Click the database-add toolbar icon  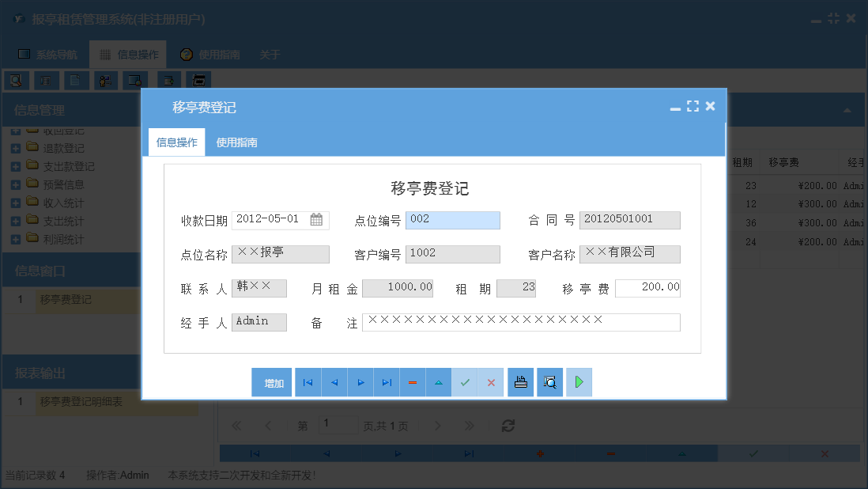[168, 80]
